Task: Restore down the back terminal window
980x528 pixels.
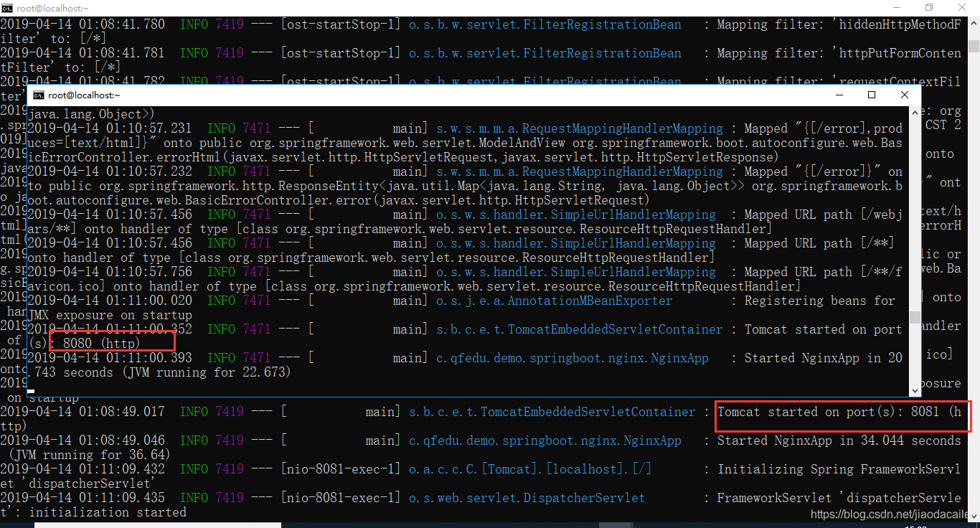Action: [x=929, y=8]
